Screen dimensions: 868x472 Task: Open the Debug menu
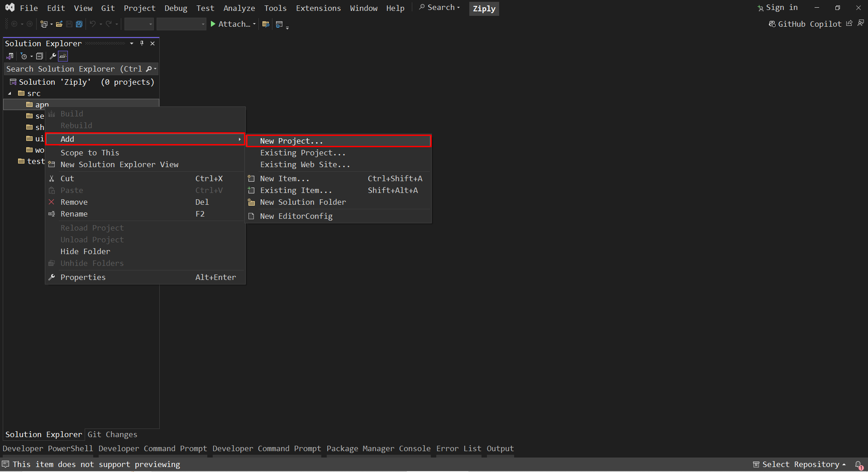pyautogui.click(x=176, y=8)
